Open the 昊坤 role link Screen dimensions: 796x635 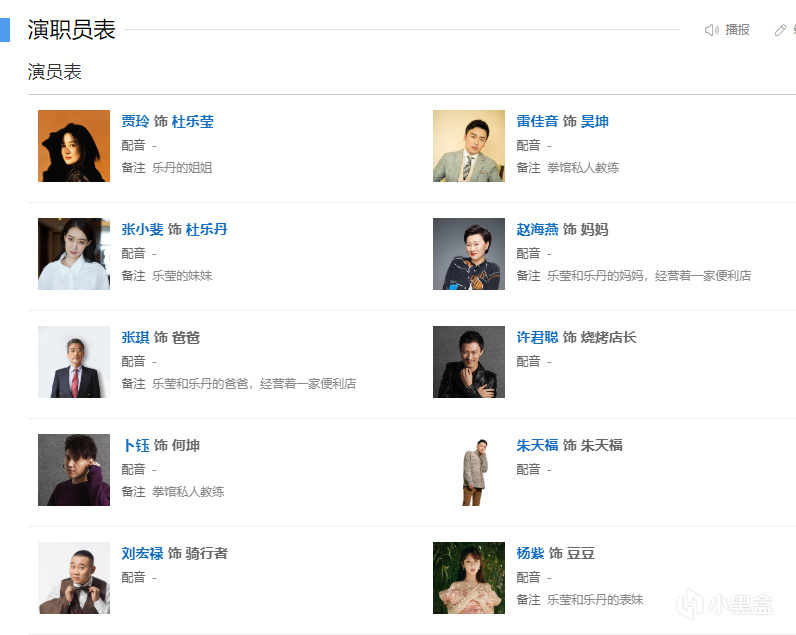pos(595,121)
